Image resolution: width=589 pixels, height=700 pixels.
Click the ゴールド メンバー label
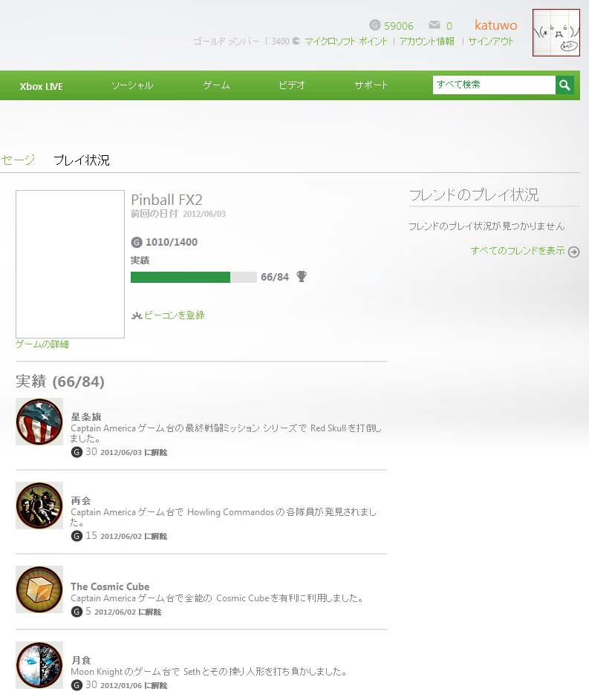[x=226, y=42]
